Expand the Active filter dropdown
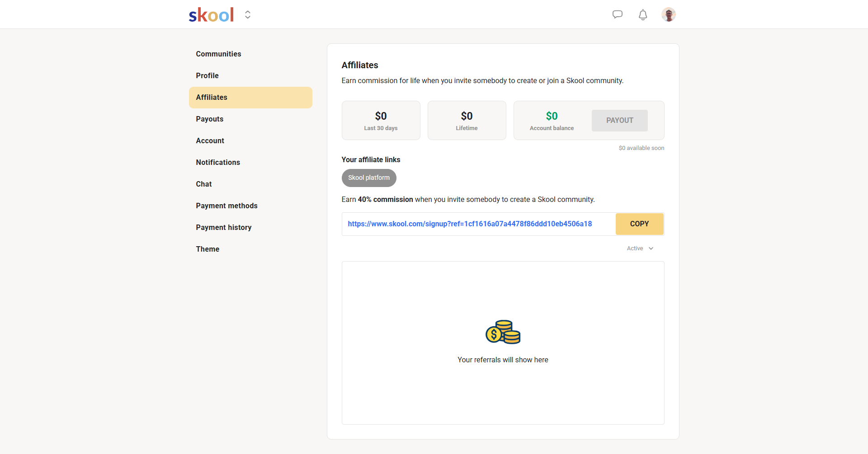The height and width of the screenshot is (454, 868). tap(640, 248)
